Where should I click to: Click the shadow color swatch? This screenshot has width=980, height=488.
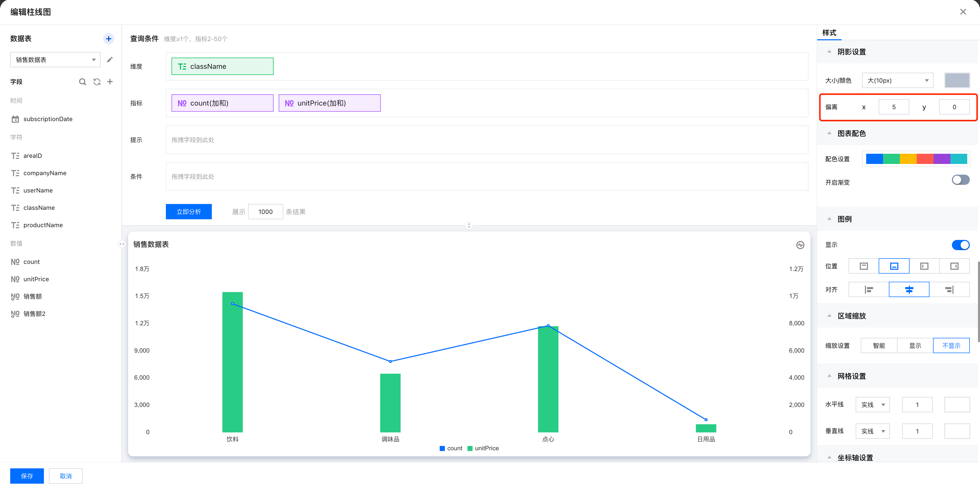pyautogui.click(x=957, y=80)
